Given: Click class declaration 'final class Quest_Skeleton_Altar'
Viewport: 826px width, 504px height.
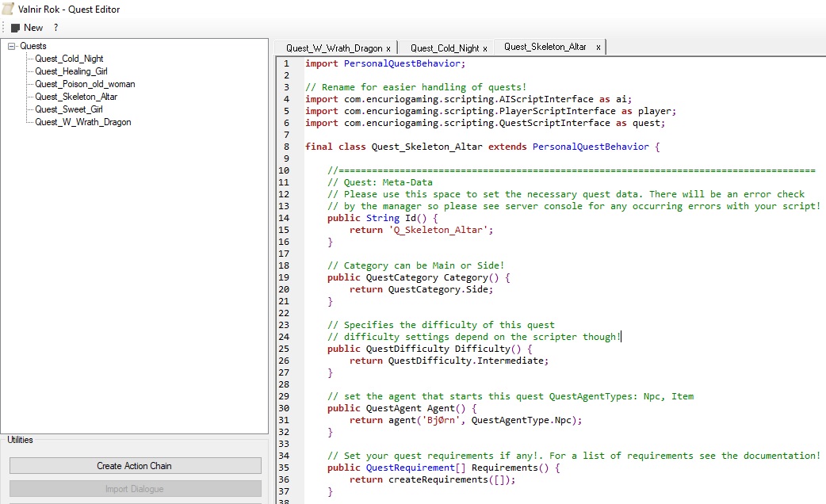Looking at the screenshot, I should point(393,147).
